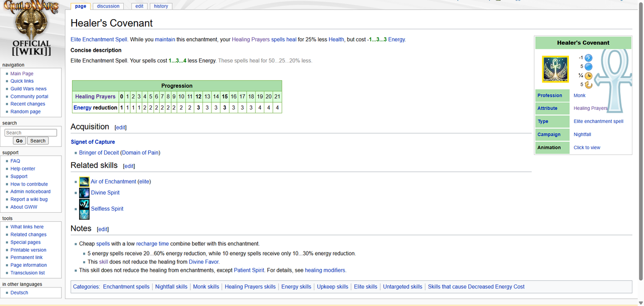
Task: Switch to Deutsch language version
Action: coord(19,293)
